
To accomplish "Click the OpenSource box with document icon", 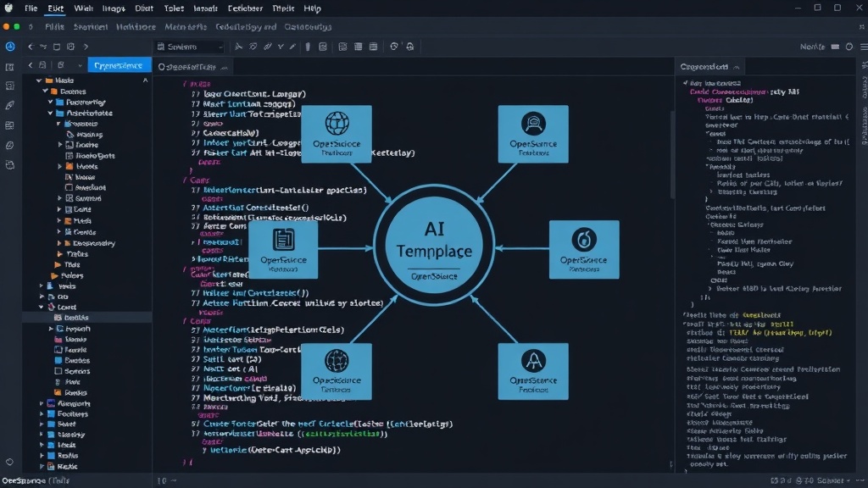I will coord(283,250).
